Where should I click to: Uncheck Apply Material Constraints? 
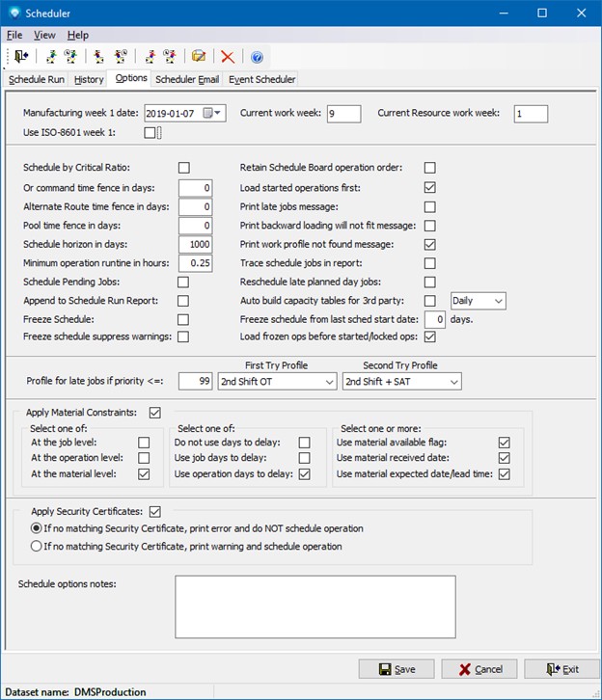point(155,413)
